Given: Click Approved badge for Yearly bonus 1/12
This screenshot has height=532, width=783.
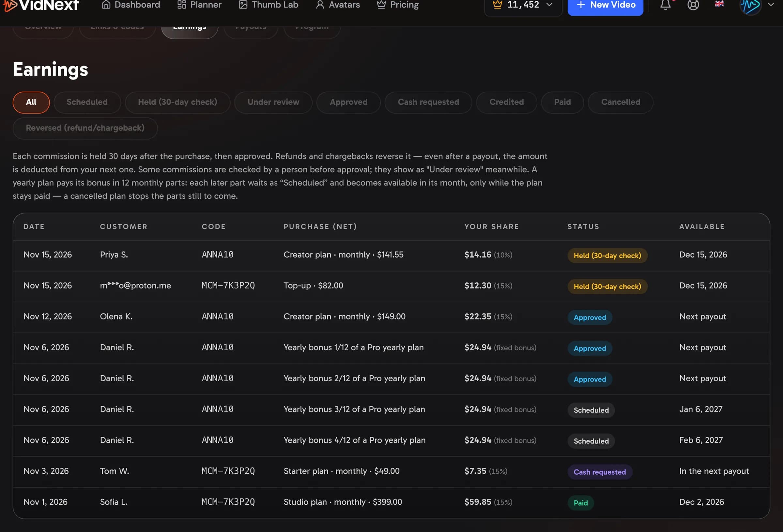Looking at the screenshot, I should click(590, 348).
